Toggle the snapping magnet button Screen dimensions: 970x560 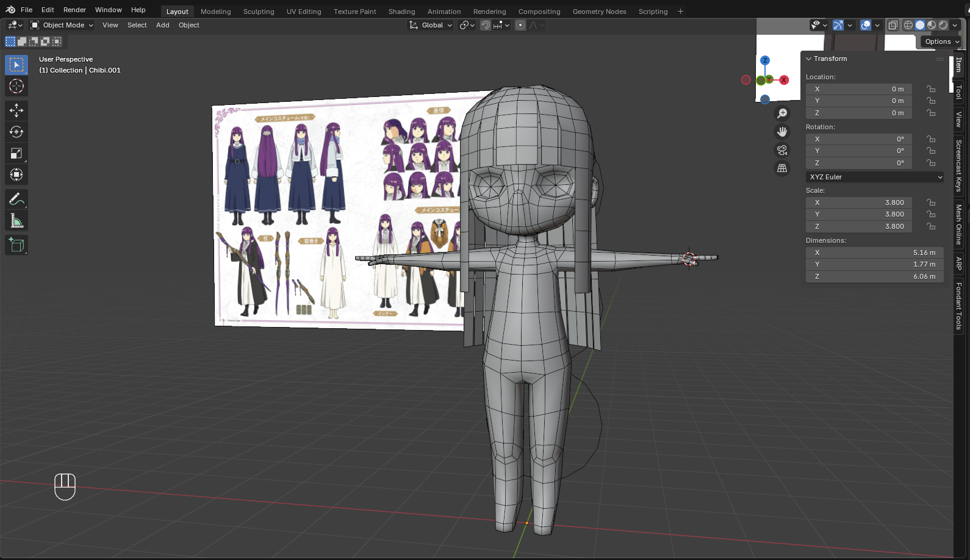click(x=486, y=25)
